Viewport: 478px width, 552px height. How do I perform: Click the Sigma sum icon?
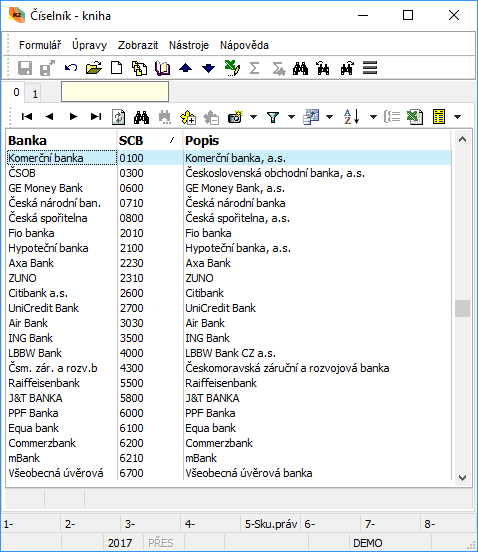254,68
